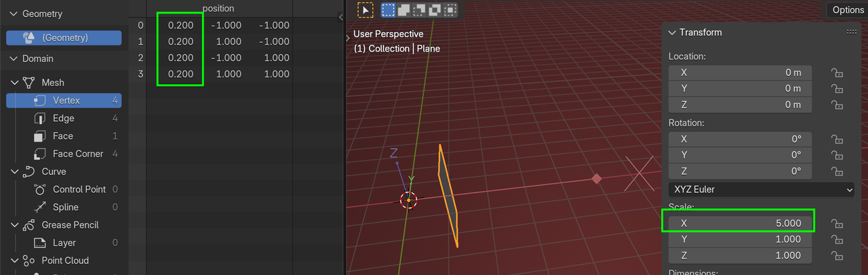This screenshot has height=275, width=868.
Task: Select the Control Point icon
Action: (x=40, y=190)
